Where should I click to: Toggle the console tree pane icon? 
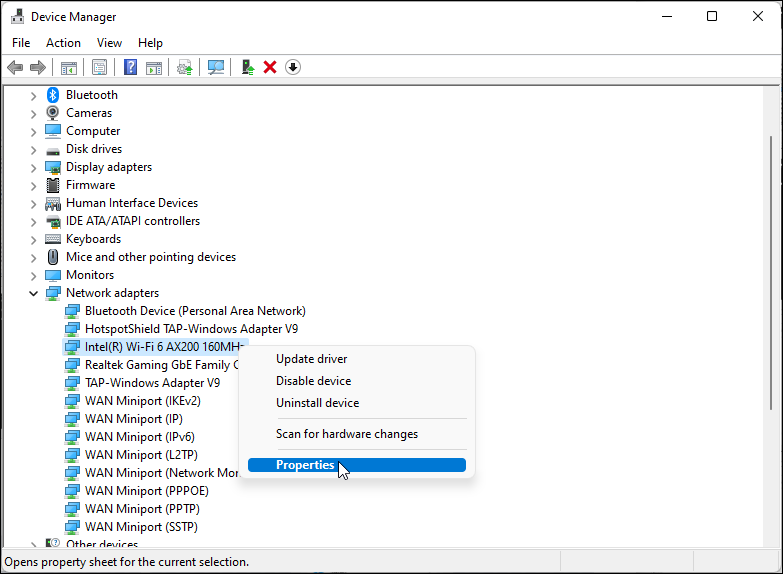pyautogui.click(x=68, y=67)
